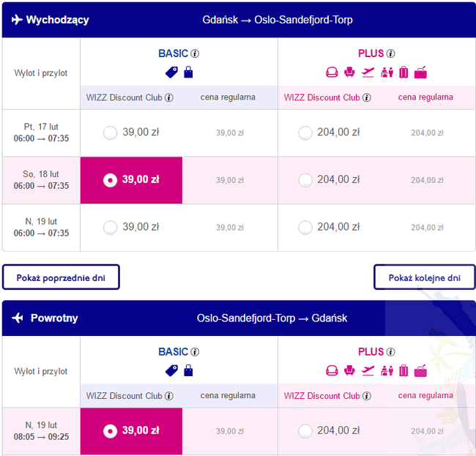The width and height of the screenshot is (476, 456).
Task: Open outbound PLUS fare info icon
Action: [391, 53]
